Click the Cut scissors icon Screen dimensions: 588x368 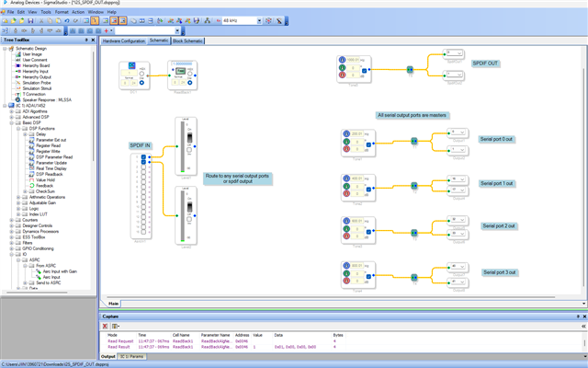[x=41, y=20]
